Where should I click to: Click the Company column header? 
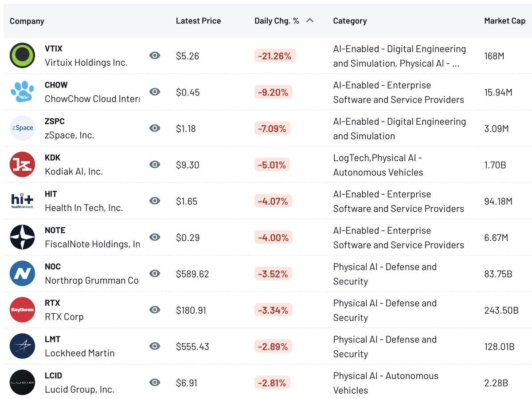pyautogui.click(x=27, y=21)
